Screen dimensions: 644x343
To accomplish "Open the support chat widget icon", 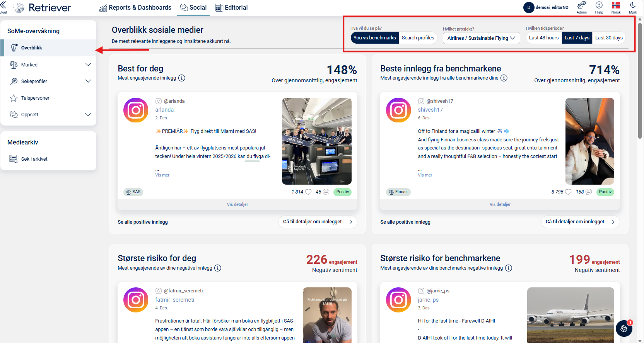I will click(624, 329).
